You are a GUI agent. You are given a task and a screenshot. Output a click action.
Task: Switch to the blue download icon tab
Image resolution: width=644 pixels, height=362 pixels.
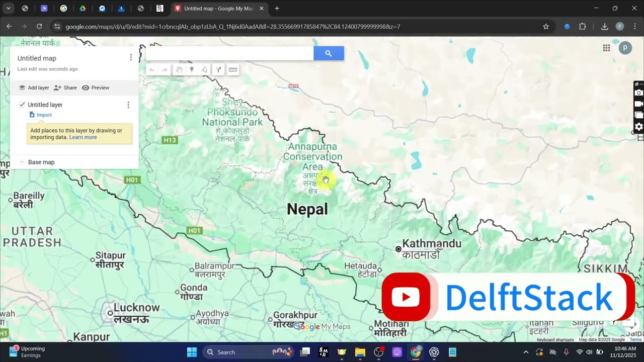click(121, 9)
